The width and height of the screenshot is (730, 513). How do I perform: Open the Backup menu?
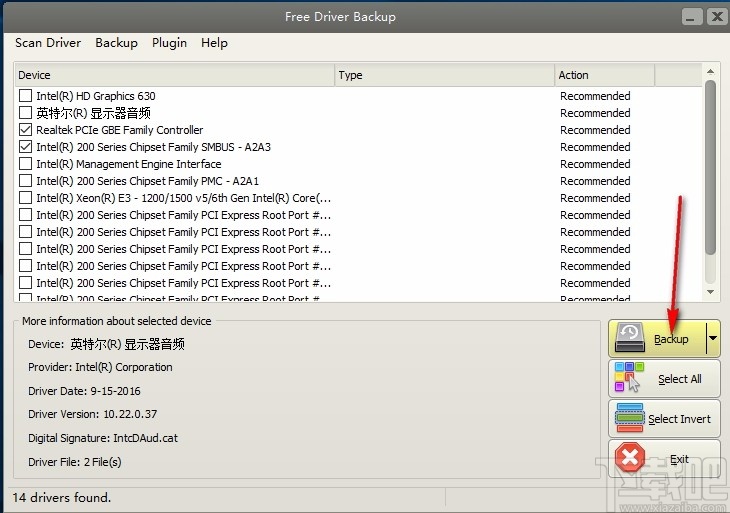coord(116,43)
